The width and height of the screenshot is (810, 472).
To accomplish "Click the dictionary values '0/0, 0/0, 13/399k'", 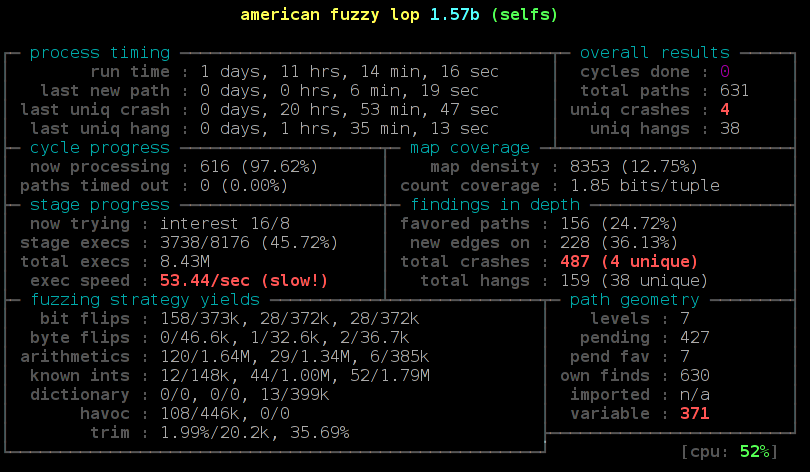I will pos(244,395).
